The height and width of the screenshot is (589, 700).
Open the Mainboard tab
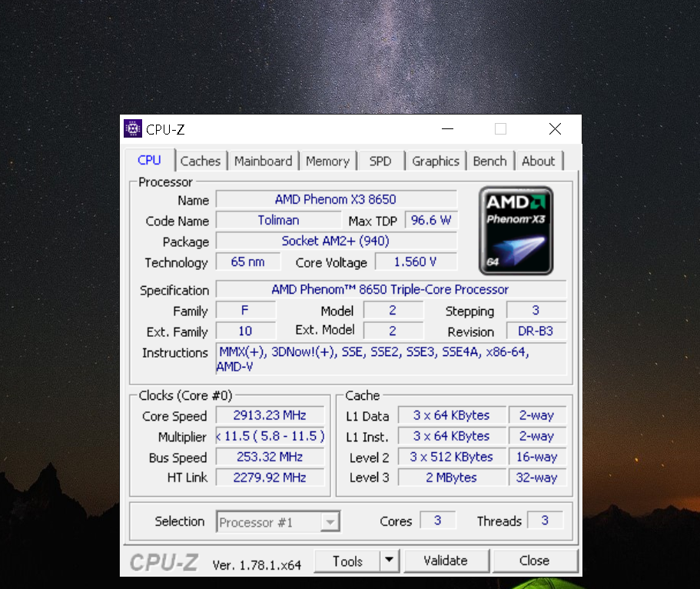(x=263, y=161)
